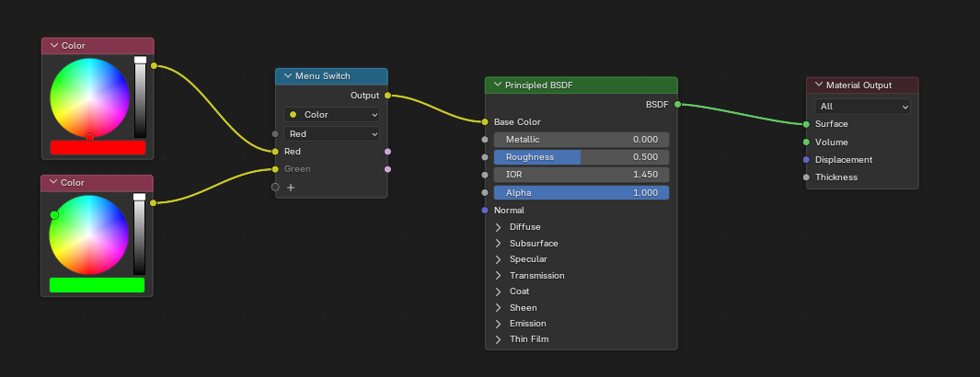This screenshot has height=377, width=980.
Task: Pick a hue on the green node's color wheel
Action: (x=88, y=234)
